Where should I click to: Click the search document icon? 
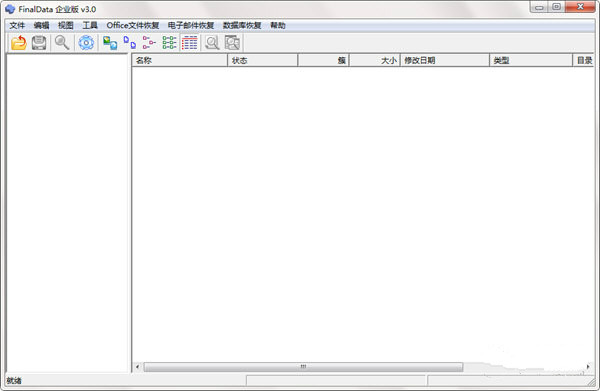click(212, 43)
